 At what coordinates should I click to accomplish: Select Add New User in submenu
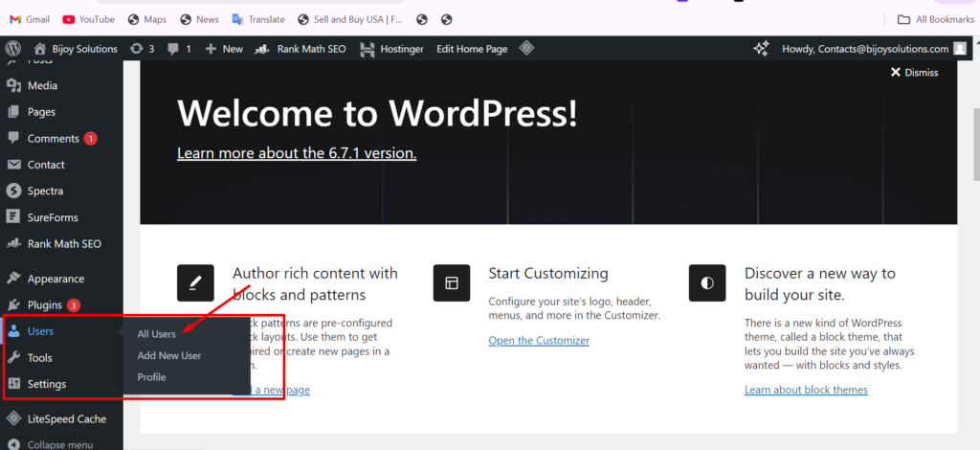169,355
